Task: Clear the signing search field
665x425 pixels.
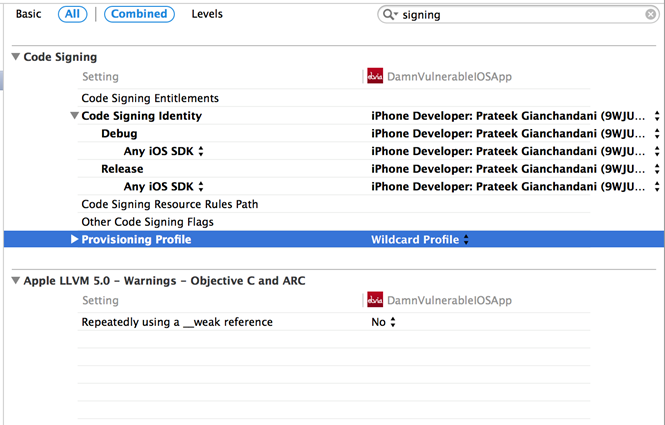Action: (651, 15)
